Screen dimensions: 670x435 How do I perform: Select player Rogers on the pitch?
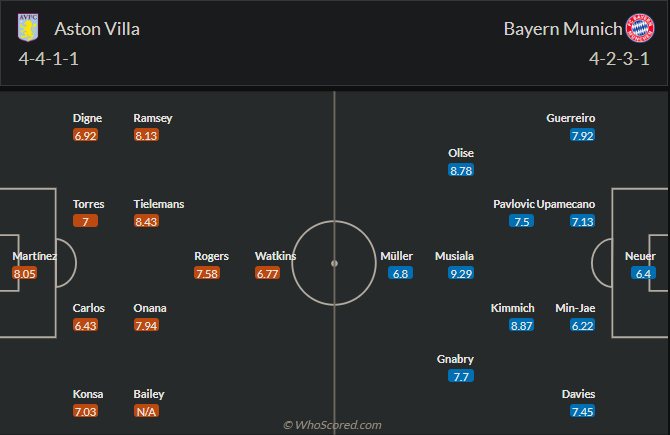(212, 256)
